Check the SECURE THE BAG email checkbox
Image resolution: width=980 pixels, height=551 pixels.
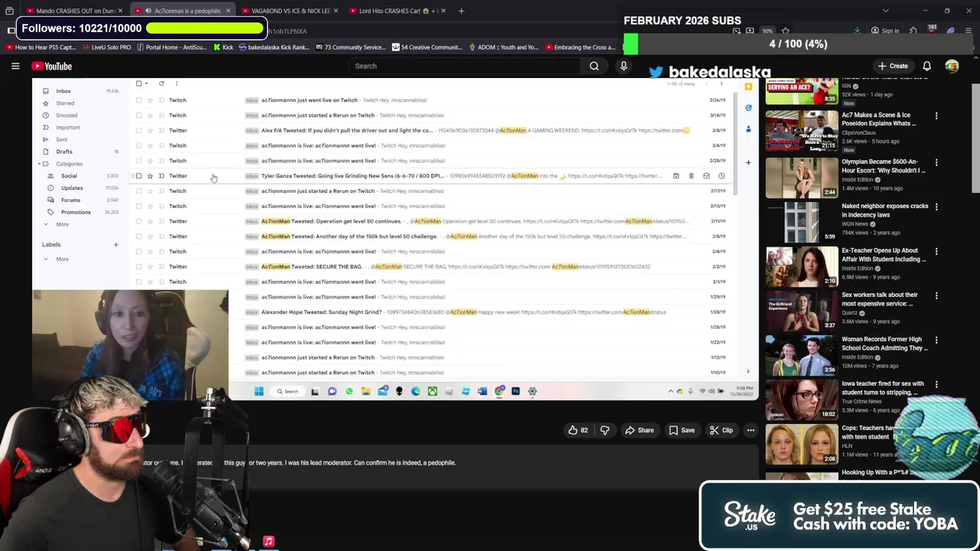coord(139,266)
